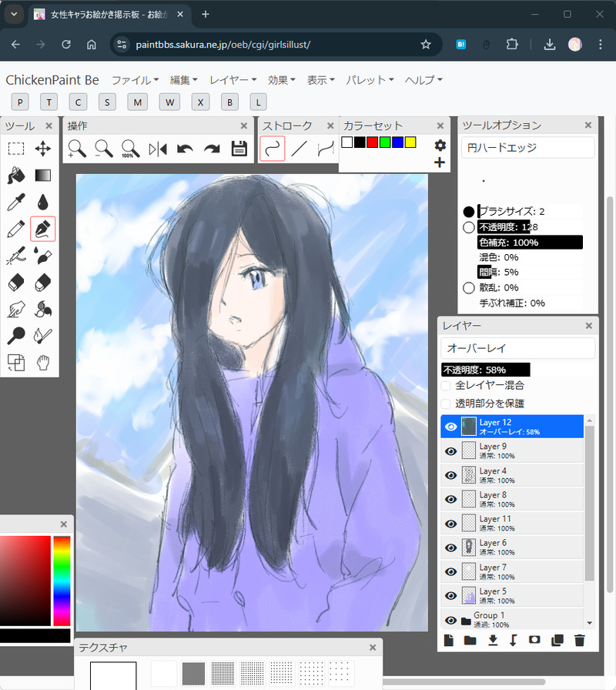616x690 pixels.
Task: Open the ヘルプ menu
Action: pos(423,80)
